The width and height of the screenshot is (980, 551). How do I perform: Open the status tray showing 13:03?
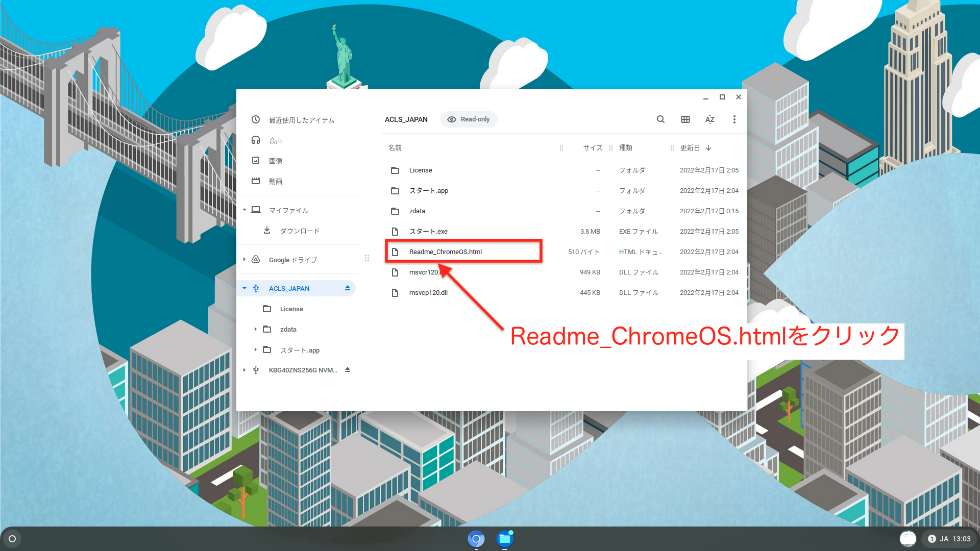coord(949,539)
